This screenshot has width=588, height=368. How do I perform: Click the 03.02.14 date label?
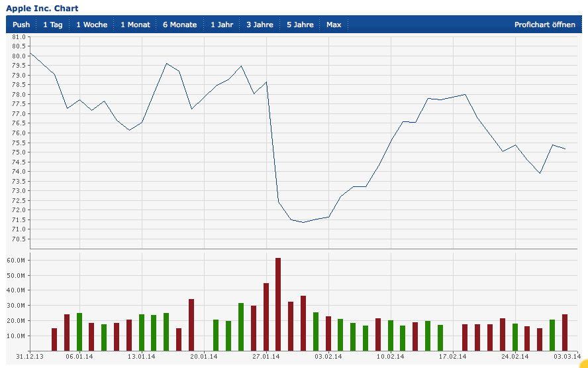tap(328, 357)
